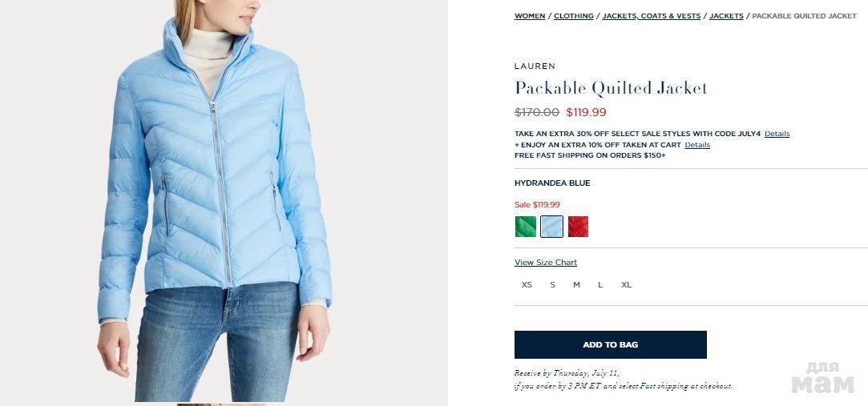The image size is (868, 406).
Task: Click the $119.99 sale price
Action: [x=586, y=112]
